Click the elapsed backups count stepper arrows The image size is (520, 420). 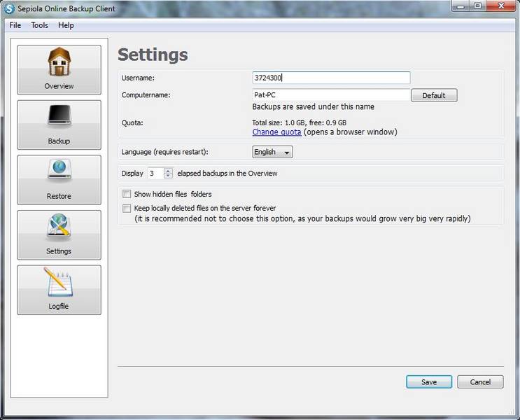point(168,173)
